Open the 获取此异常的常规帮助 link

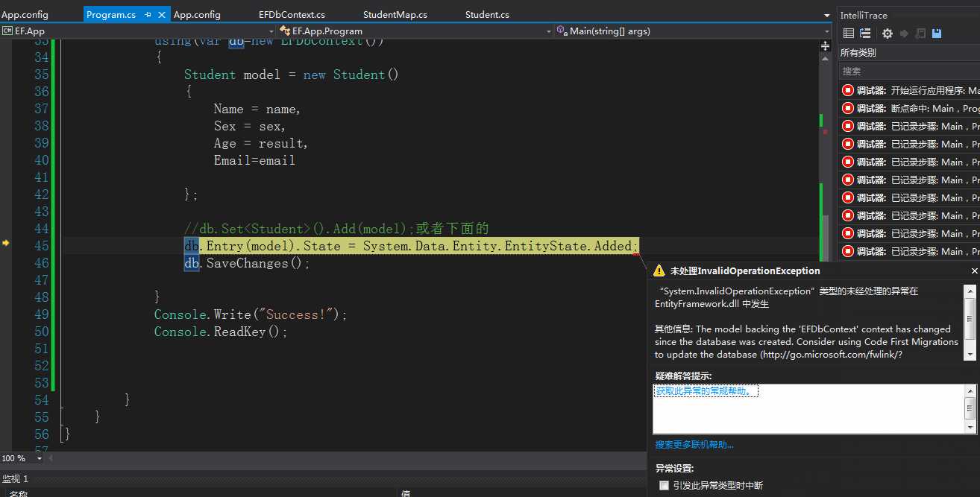706,390
